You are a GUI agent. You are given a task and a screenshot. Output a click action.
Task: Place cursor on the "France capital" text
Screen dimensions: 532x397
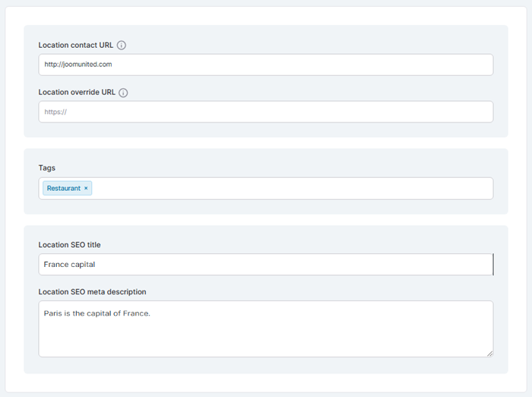tap(69, 265)
